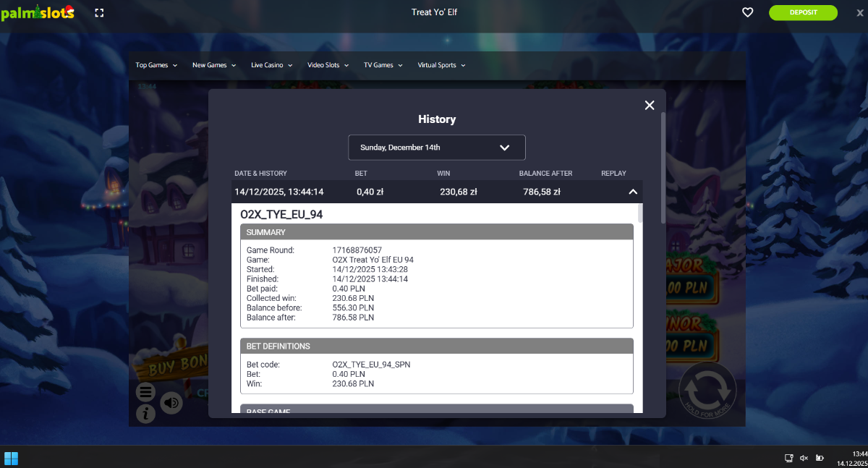The width and height of the screenshot is (868, 468).
Task: Add game to favorites with heart icon
Action: (x=748, y=12)
